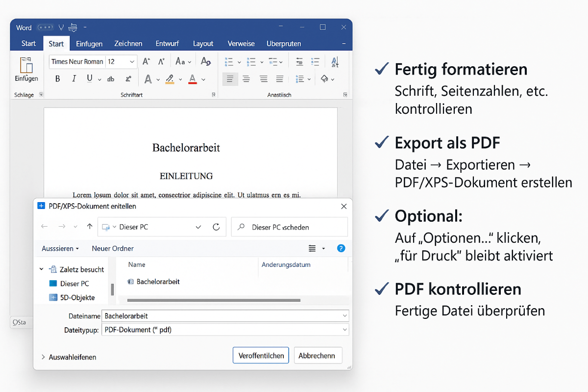Switch to the Einfugen ribbon tab
The height and width of the screenshot is (392, 588).
pos(89,43)
